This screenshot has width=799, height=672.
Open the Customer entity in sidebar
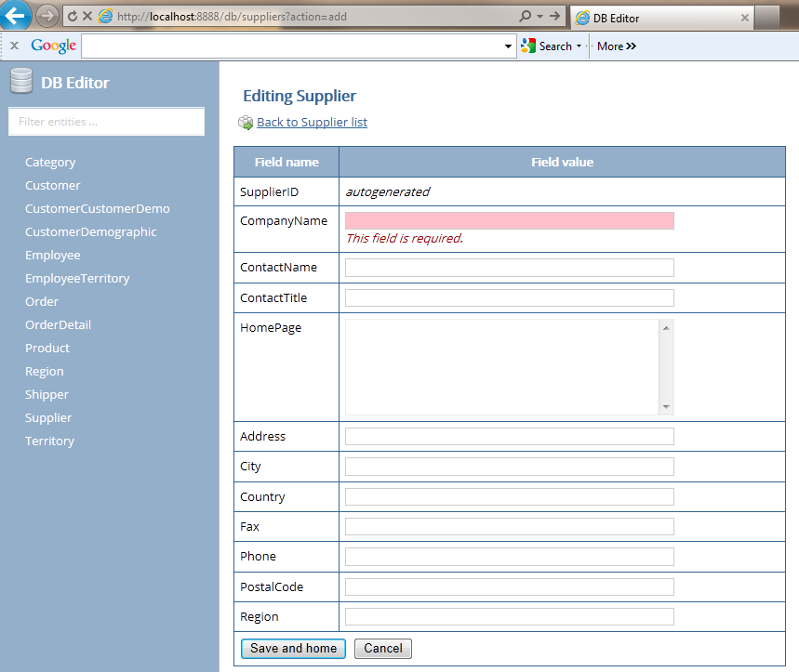pos(53,185)
